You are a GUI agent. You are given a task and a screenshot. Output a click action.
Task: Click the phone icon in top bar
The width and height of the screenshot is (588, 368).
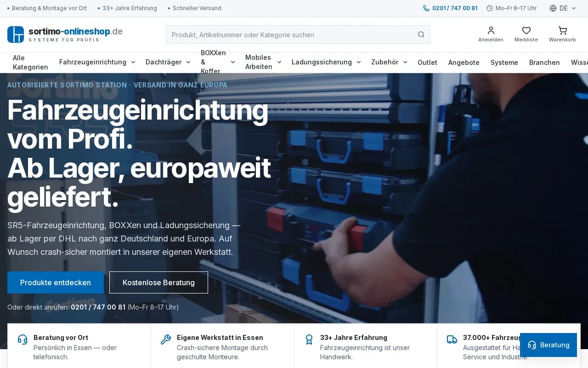coord(426,8)
